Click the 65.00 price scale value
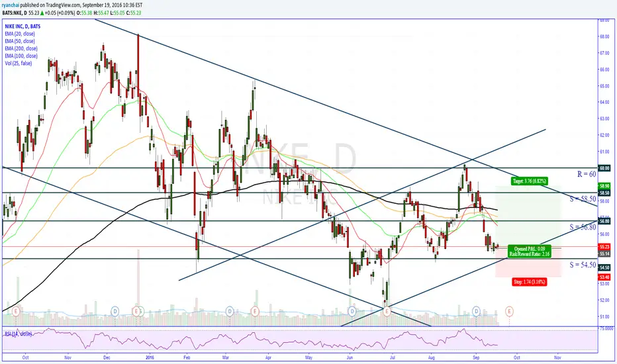 604,86
